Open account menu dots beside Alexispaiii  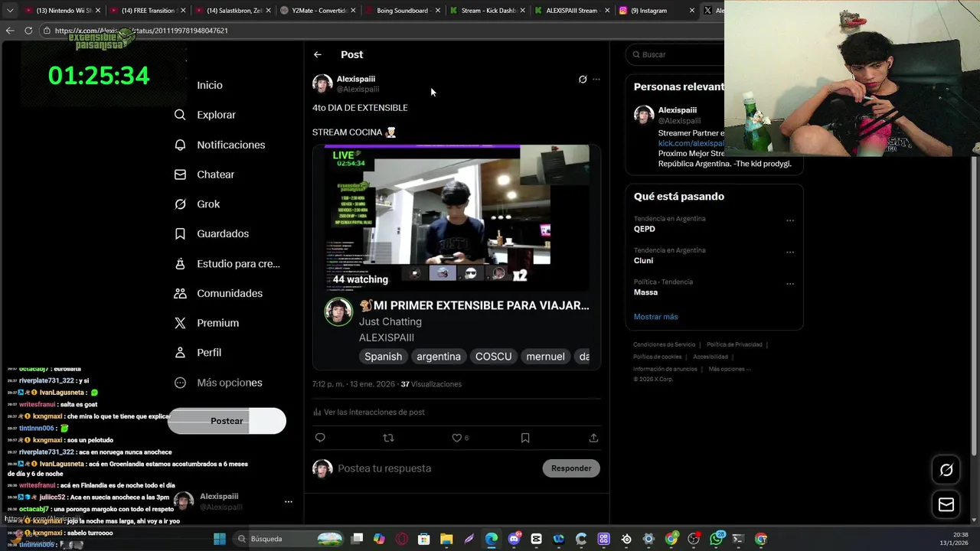tap(289, 502)
